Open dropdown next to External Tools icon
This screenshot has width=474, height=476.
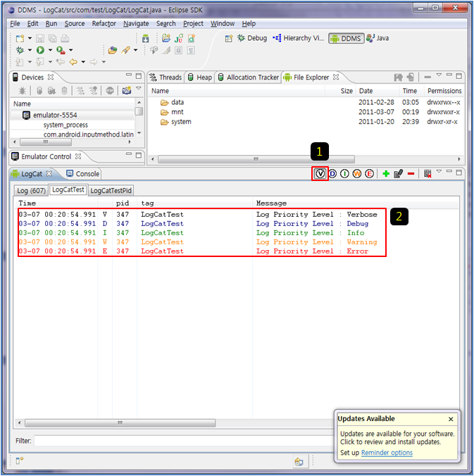coord(70,50)
